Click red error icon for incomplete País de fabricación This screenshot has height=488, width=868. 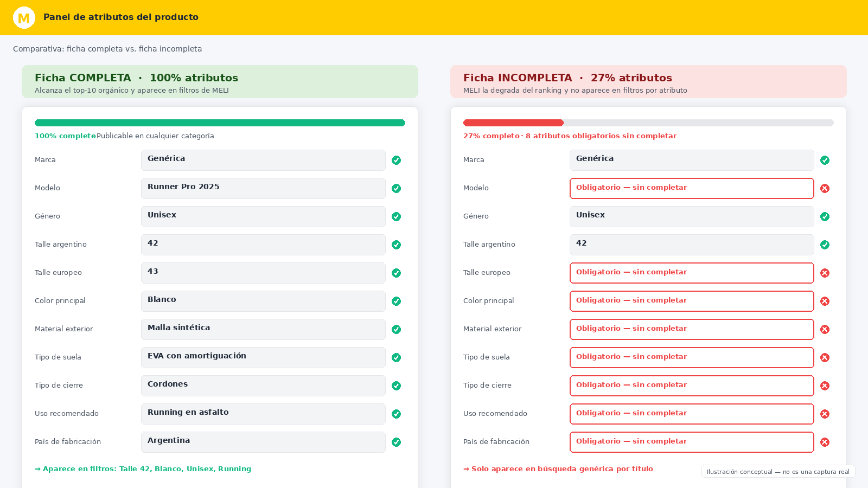tap(825, 442)
